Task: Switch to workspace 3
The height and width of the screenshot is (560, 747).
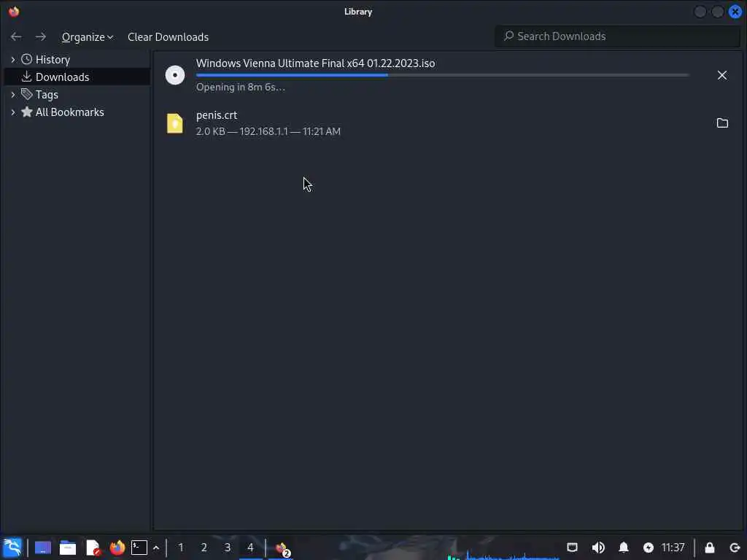Action: (228, 548)
